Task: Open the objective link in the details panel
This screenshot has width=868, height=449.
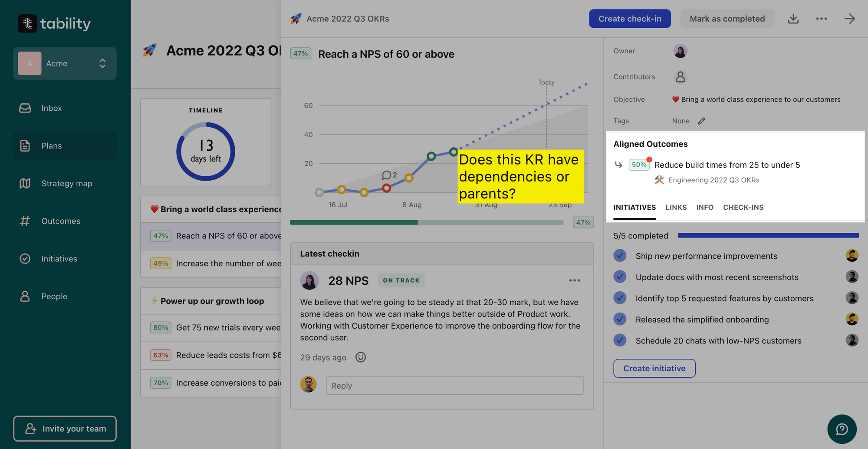Action: [x=756, y=99]
